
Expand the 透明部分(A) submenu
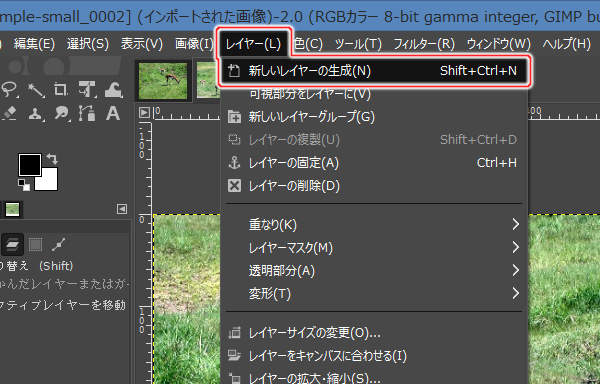374,271
